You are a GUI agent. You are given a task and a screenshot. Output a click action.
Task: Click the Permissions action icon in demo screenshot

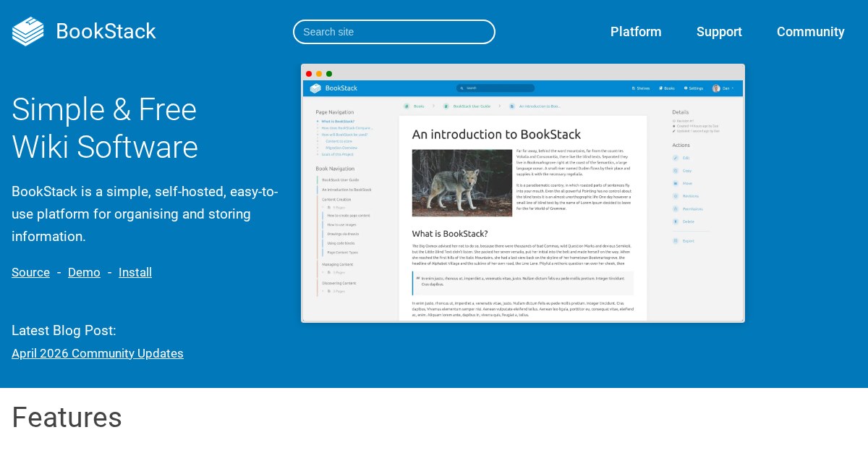[676, 208]
